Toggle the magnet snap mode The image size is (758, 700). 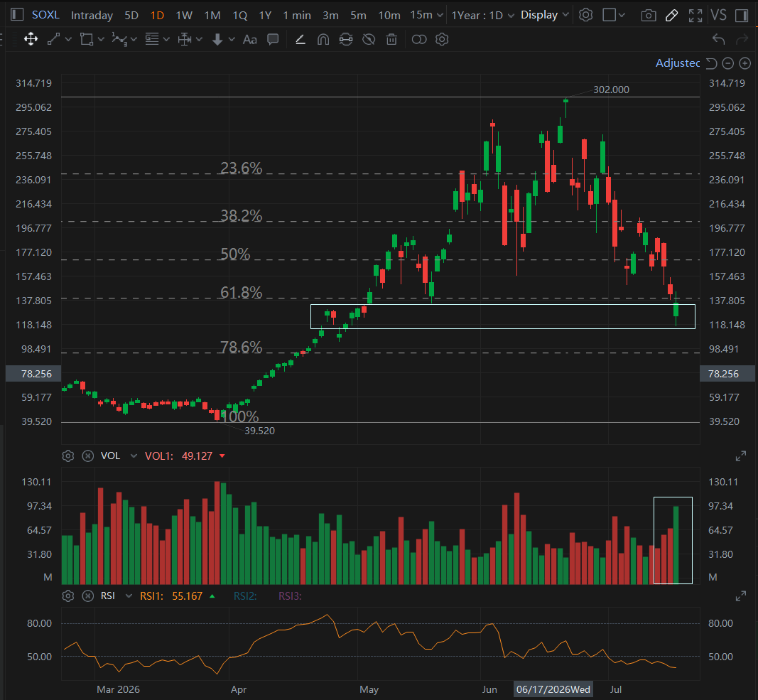[x=323, y=39]
